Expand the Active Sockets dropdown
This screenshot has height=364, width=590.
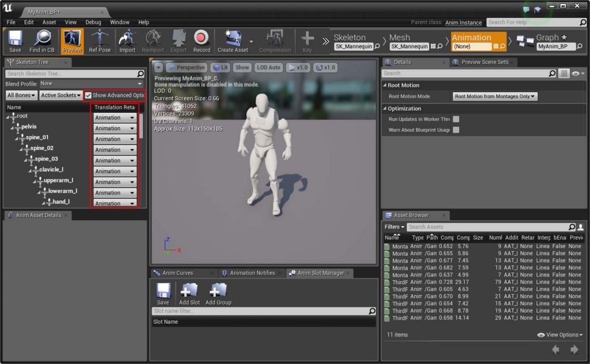[x=60, y=96]
